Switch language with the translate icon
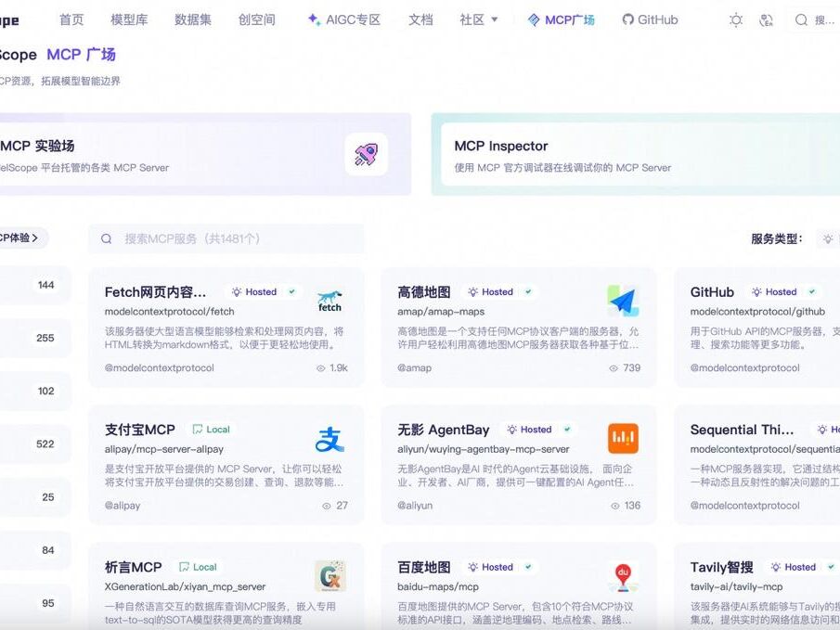 point(766,20)
